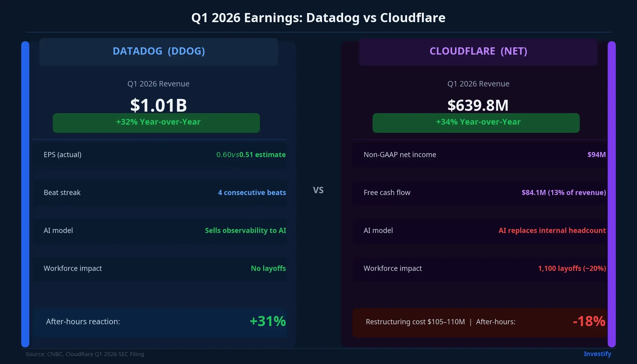Click the '0.51 estimate' EPS value
The height and width of the screenshot is (364, 637).
click(262, 155)
